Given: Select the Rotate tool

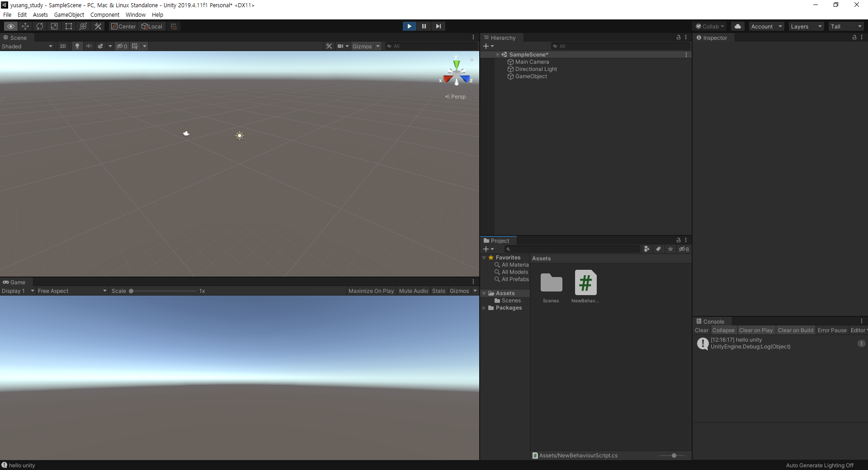Looking at the screenshot, I should click(40, 26).
